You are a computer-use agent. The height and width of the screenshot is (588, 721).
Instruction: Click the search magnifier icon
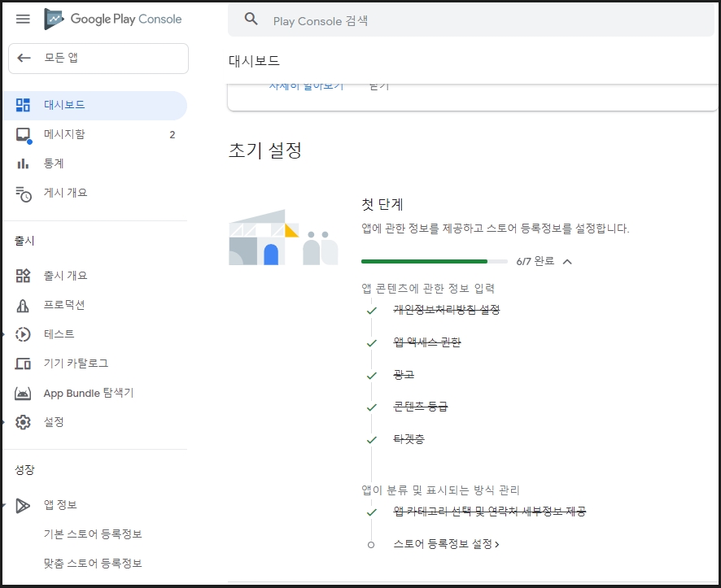pos(251,20)
